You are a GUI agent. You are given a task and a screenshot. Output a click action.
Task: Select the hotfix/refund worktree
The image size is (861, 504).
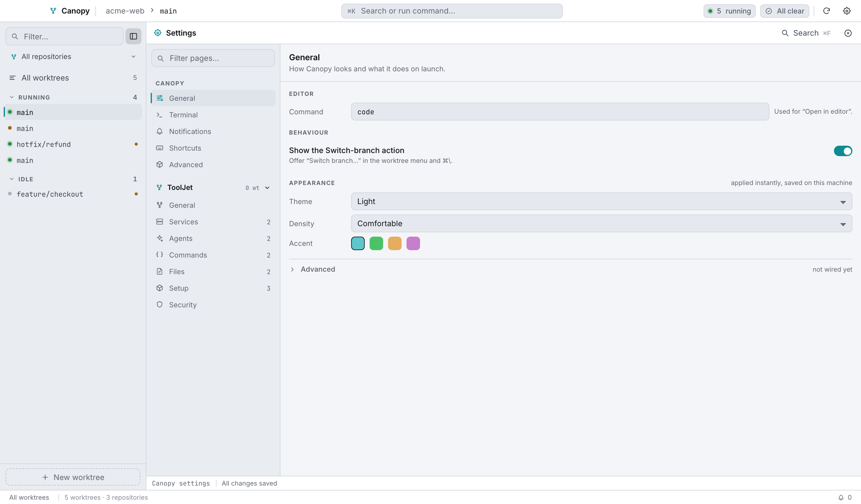click(x=73, y=144)
